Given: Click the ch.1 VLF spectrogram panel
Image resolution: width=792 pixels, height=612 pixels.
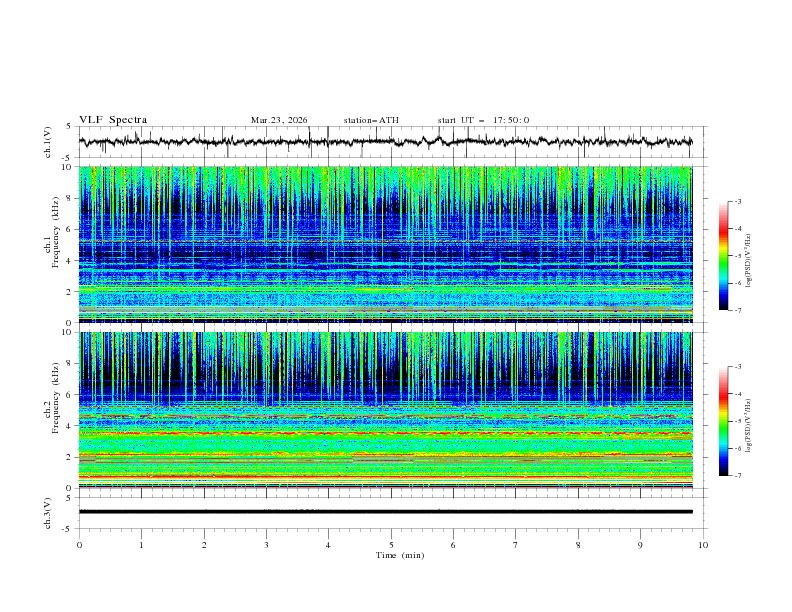Looking at the screenshot, I should tap(385, 244).
